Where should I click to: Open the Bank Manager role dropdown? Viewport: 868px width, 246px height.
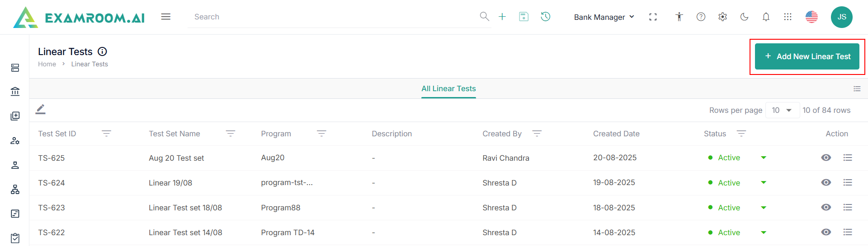click(x=604, y=17)
